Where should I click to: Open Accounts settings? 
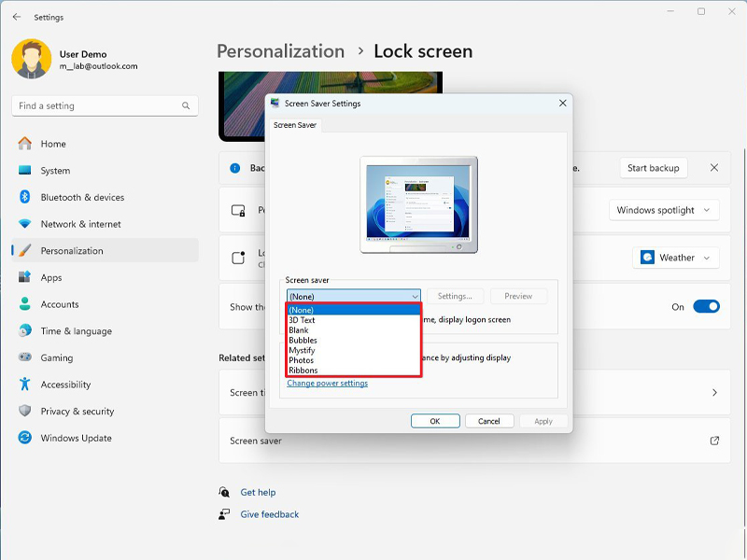(x=105, y=304)
